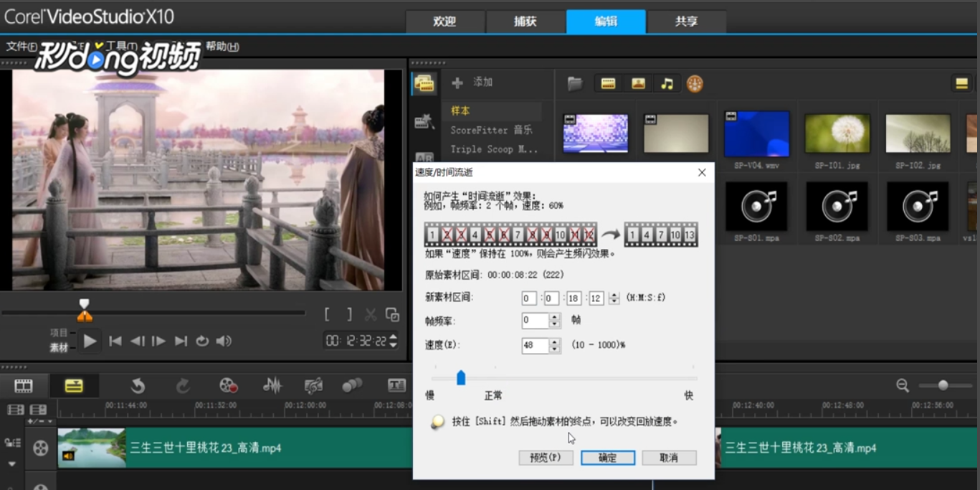Set mark-in with left bracket icon

tap(327, 314)
